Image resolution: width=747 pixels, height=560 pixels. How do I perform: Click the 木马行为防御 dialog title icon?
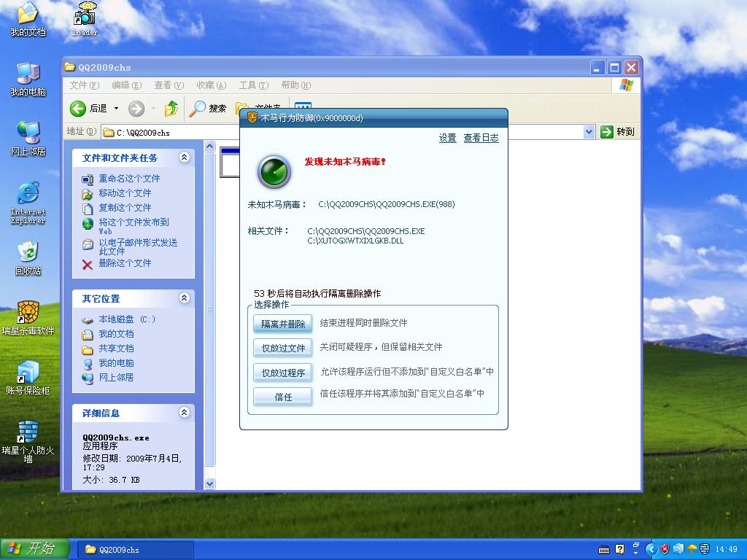pyautogui.click(x=252, y=117)
